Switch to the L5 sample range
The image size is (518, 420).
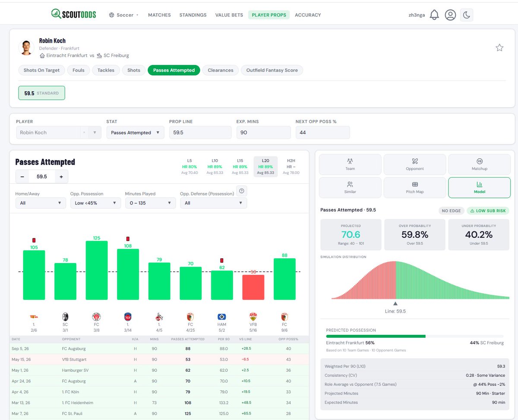(189, 166)
